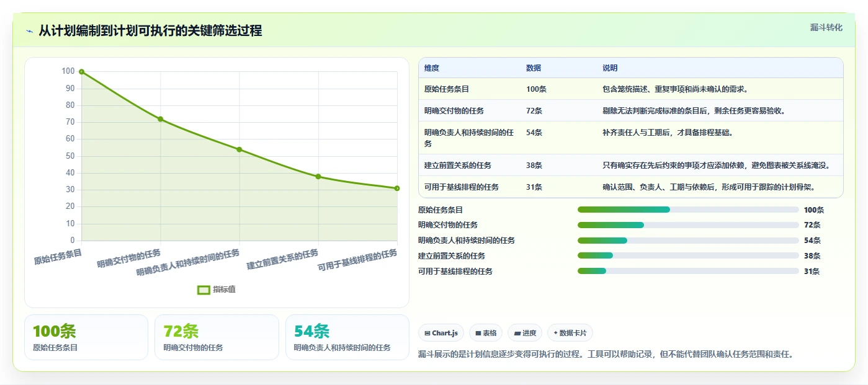Click the chart point at value 31

[x=397, y=188]
